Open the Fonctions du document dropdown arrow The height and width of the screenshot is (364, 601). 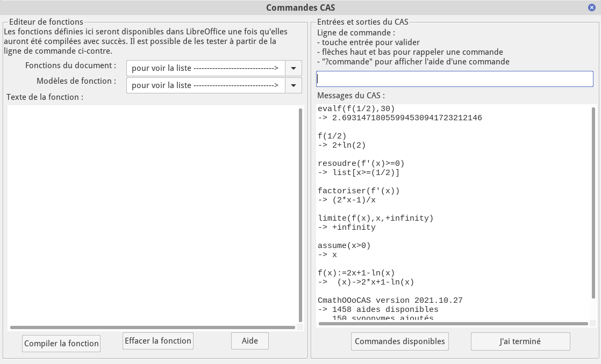(x=294, y=68)
